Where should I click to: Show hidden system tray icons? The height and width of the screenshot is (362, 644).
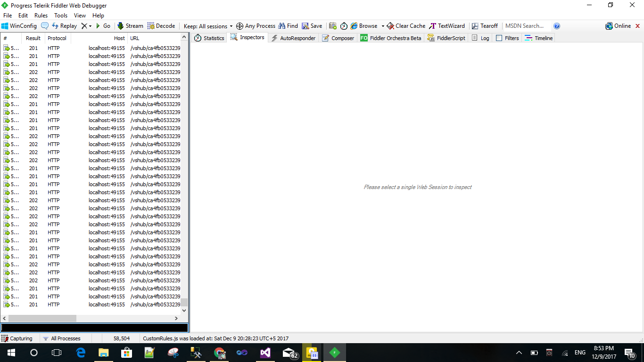pyautogui.click(x=519, y=353)
